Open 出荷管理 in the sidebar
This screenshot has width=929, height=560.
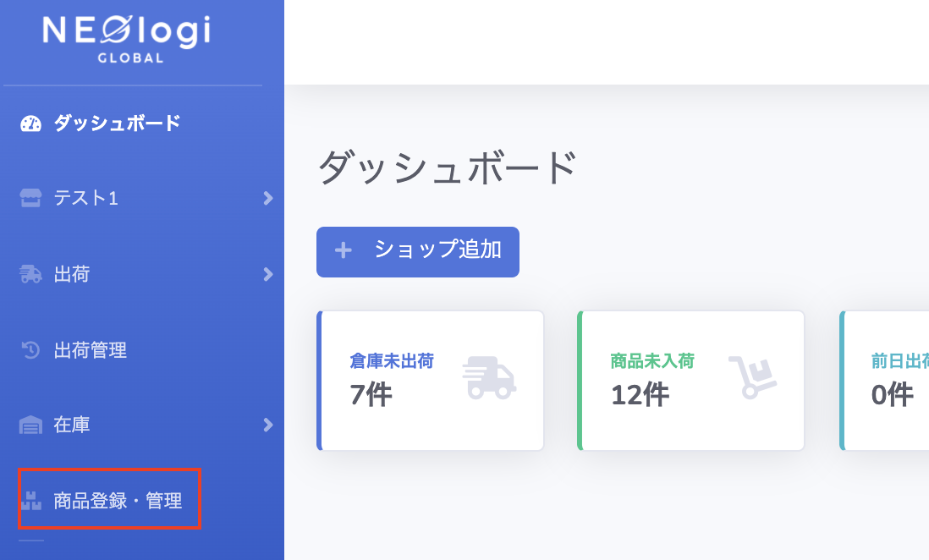click(90, 349)
